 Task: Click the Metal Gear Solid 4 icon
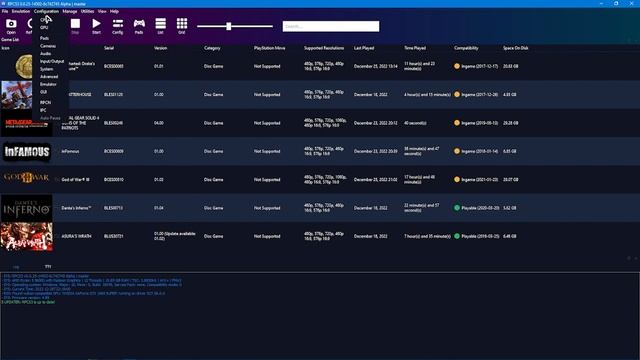pyautogui.click(x=27, y=123)
